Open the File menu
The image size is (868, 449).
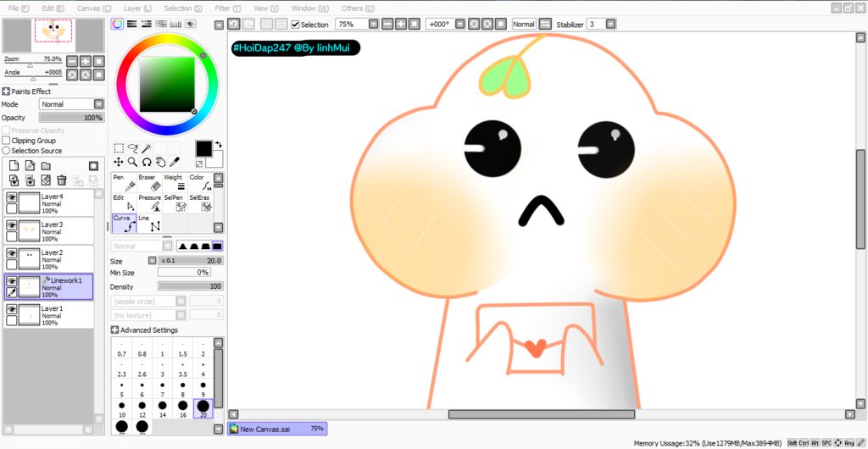click(19, 8)
